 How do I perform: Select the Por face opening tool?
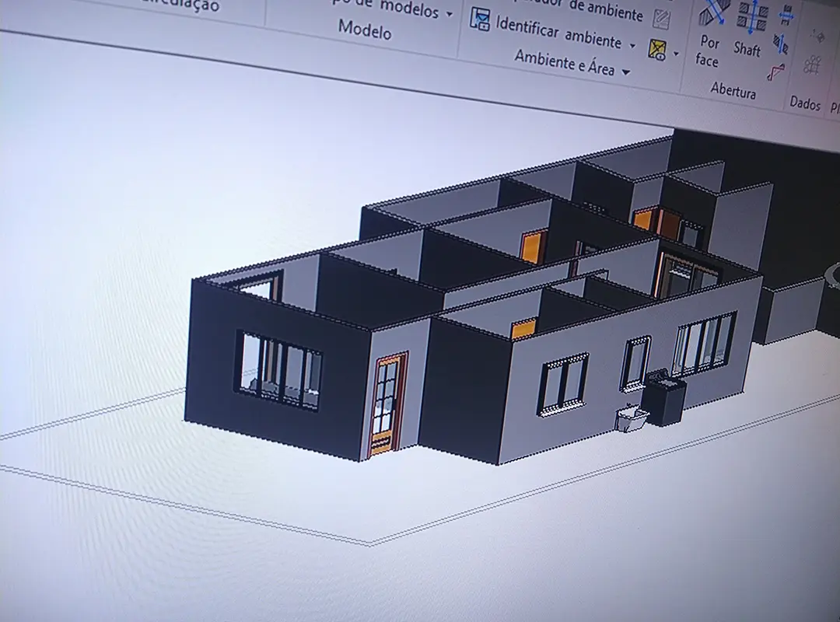[x=709, y=35]
